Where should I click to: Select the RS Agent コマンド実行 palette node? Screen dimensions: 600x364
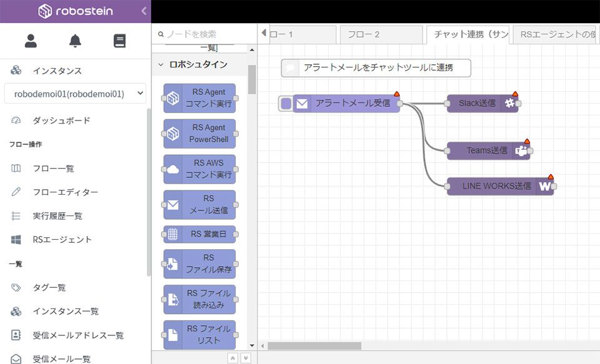tap(200, 98)
